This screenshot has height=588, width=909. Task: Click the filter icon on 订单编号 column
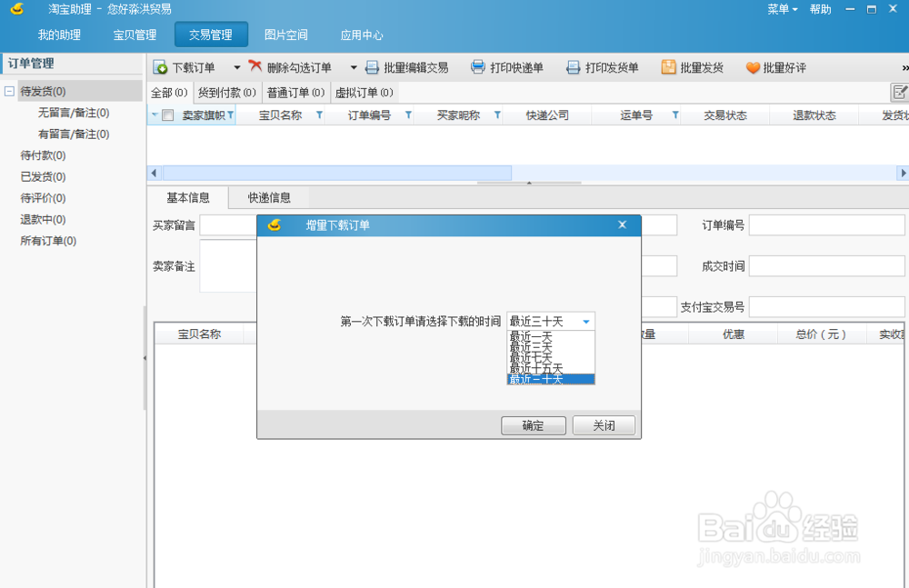coord(407,115)
